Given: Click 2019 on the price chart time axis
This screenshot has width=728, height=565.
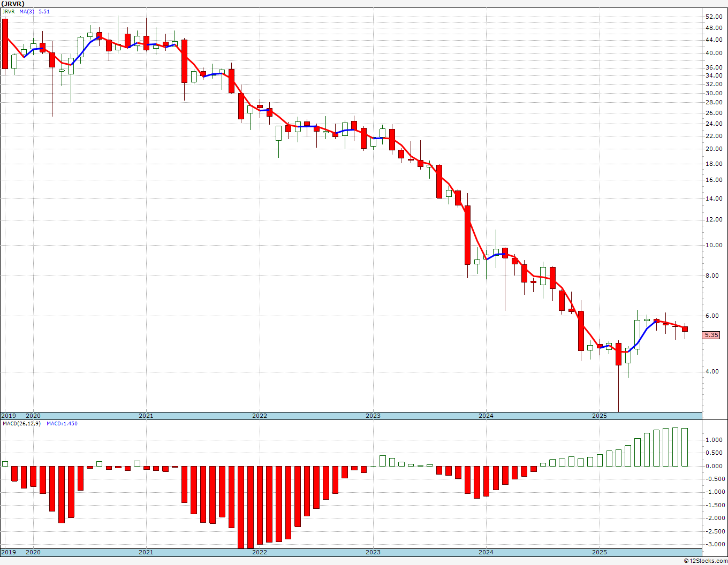Looking at the screenshot, I should coord(8,416).
